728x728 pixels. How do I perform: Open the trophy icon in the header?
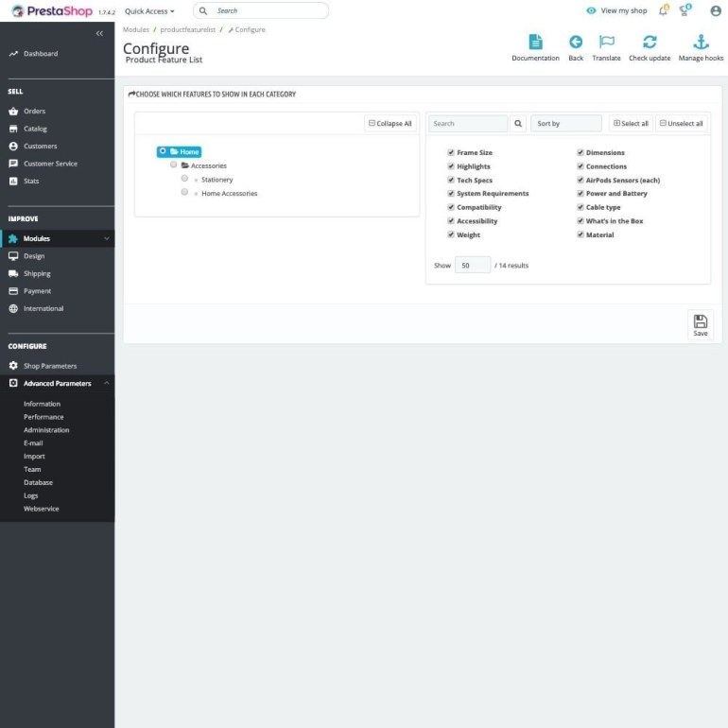[x=685, y=10]
